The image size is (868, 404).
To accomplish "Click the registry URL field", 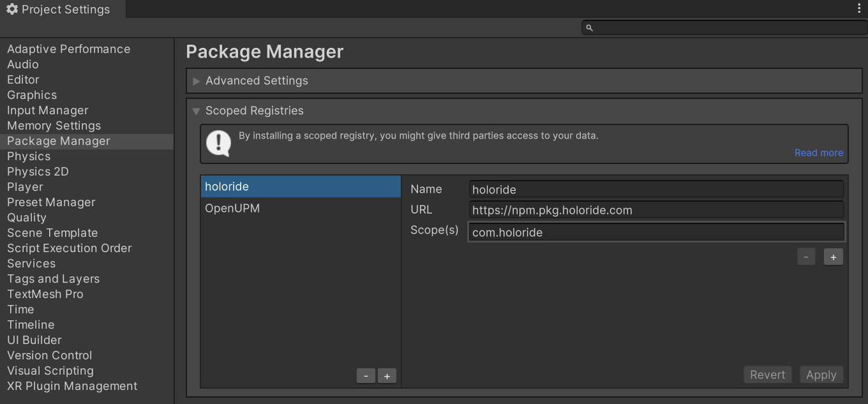I will click(655, 210).
